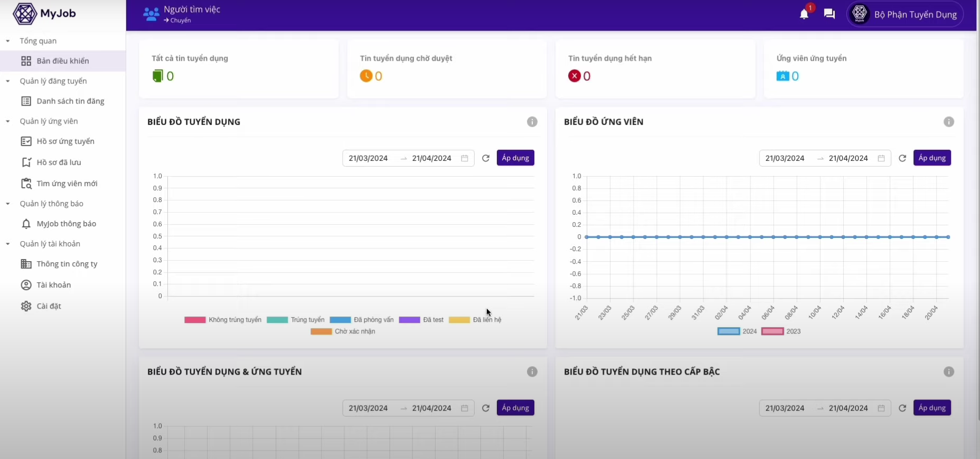980x459 pixels.
Task: Toggle the 2023 legend swatch
Action: [772, 331]
